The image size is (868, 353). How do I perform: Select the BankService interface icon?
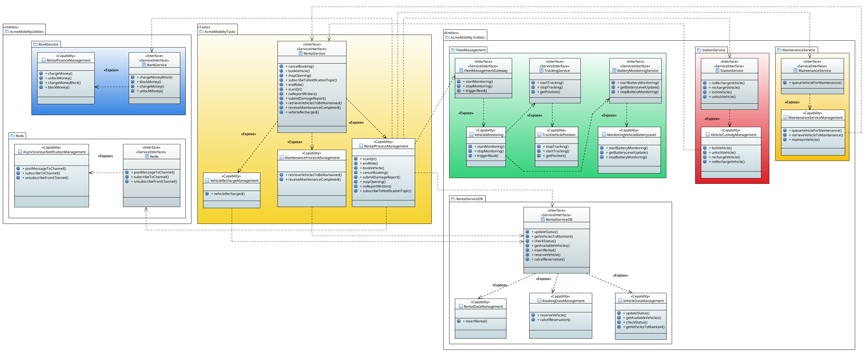coord(144,65)
